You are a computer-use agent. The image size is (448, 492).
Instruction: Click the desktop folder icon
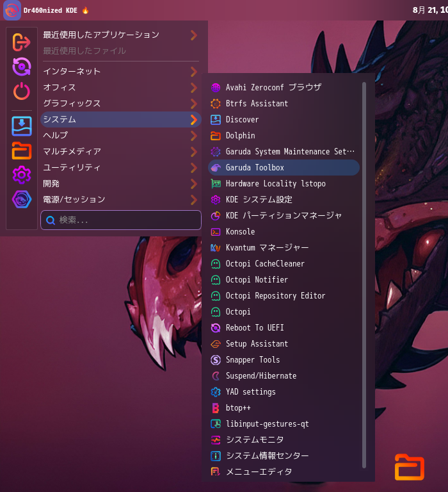[410, 467]
